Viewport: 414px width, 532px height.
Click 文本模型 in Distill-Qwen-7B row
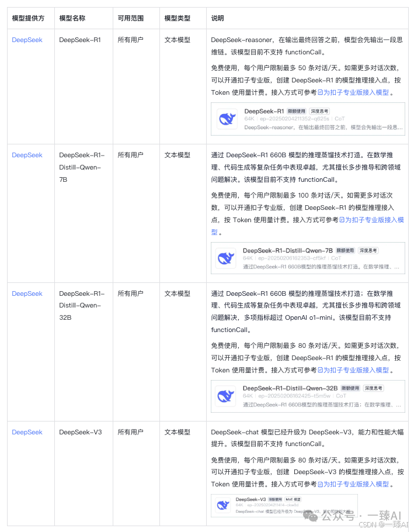[x=177, y=155]
